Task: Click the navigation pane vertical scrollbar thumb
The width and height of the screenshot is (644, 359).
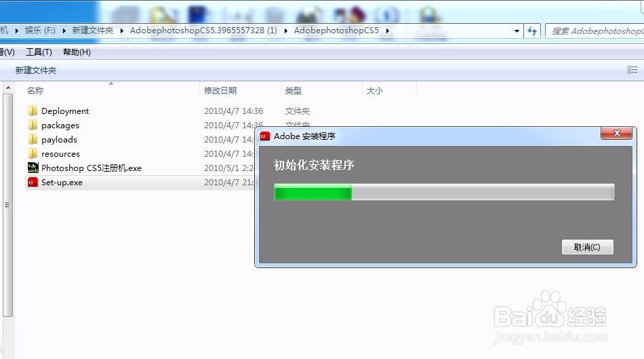Action: pos(8,205)
